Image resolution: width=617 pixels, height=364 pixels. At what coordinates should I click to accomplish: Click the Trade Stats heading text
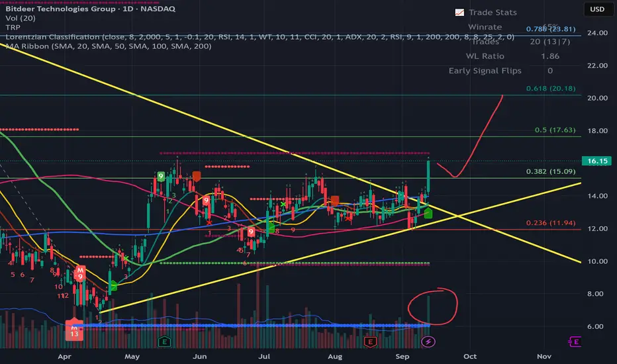coord(493,13)
